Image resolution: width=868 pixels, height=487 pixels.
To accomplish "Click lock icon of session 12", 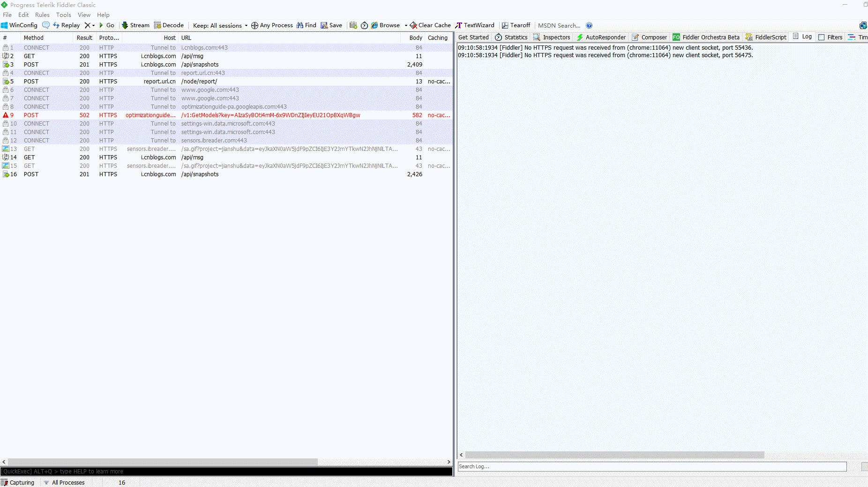I will tap(6, 141).
